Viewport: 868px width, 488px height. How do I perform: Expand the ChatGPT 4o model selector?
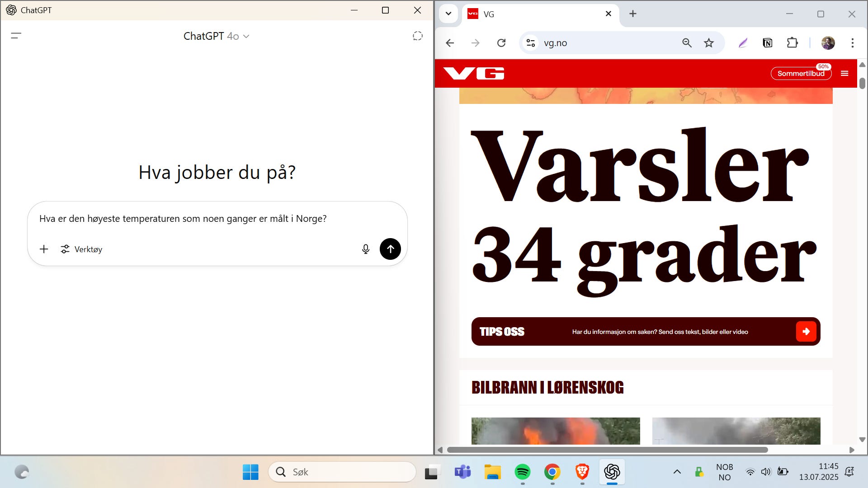[x=216, y=36]
